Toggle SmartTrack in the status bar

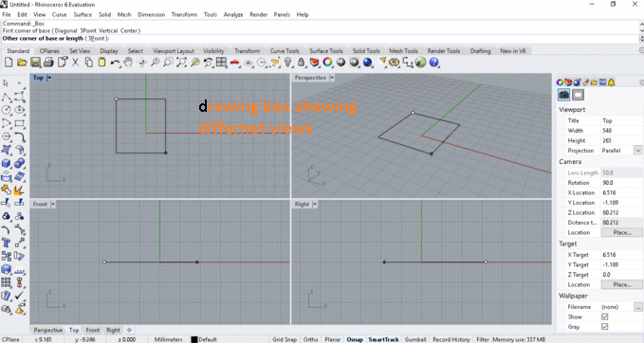coord(383,339)
